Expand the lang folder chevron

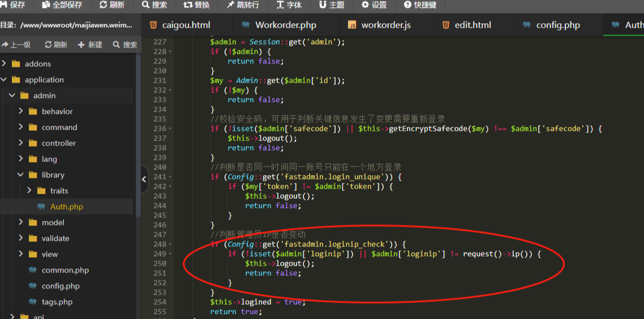21,159
